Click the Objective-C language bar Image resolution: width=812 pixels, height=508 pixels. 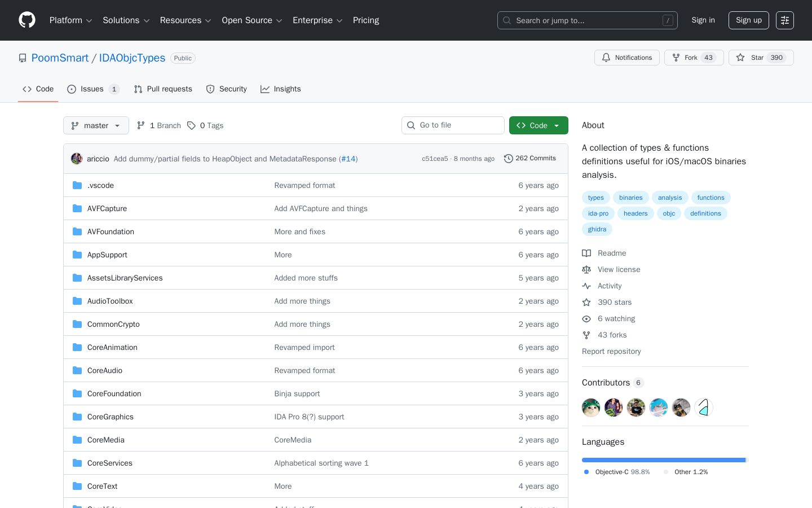(664, 460)
